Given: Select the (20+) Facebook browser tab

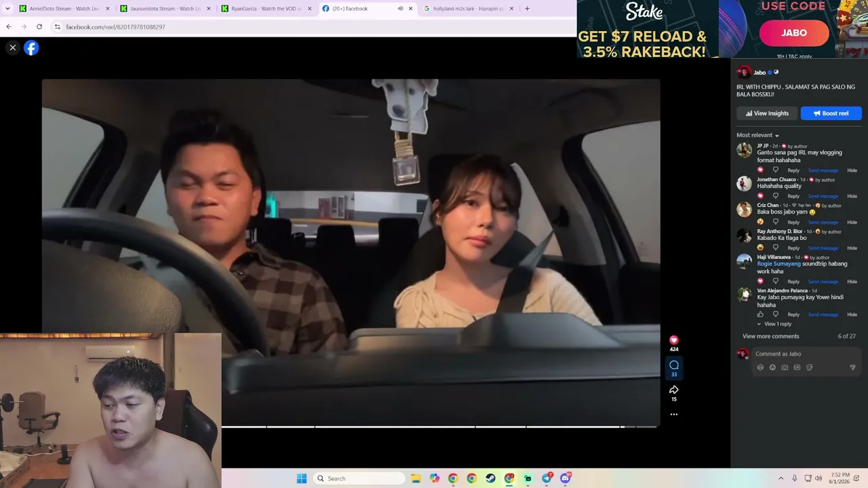Looking at the screenshot, I should [x=366, y=9].
